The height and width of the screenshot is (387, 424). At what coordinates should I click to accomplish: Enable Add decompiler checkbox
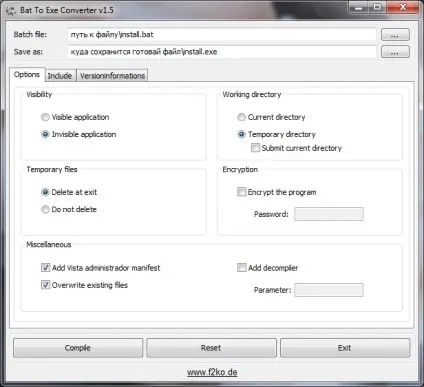[x=241, y=267]
